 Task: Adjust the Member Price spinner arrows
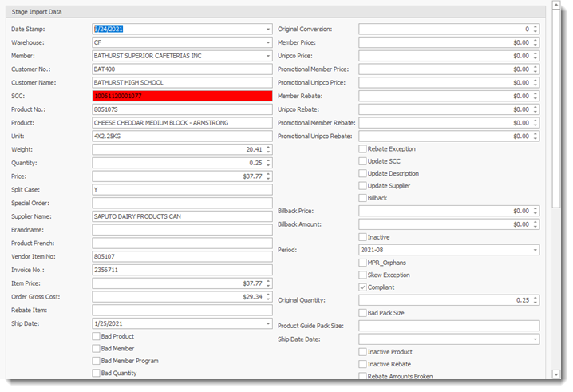(x=535, y=42)
